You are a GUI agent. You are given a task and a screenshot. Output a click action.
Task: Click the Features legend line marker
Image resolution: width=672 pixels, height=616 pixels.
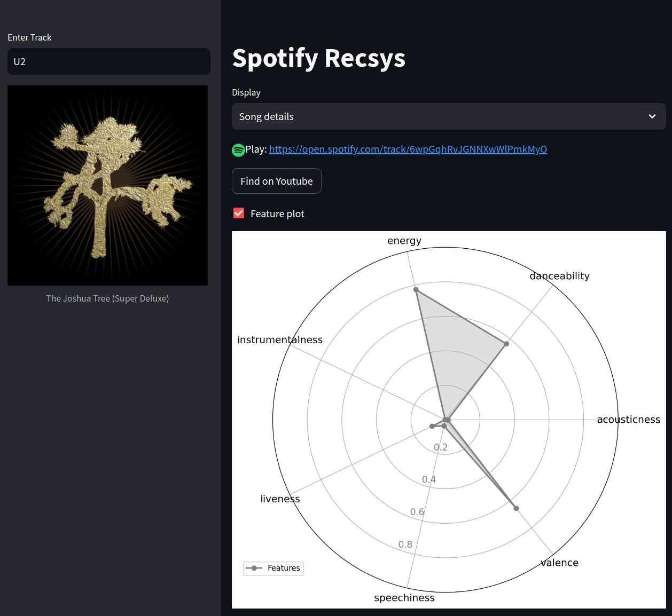pyautogui.click(x=254, y=568)
